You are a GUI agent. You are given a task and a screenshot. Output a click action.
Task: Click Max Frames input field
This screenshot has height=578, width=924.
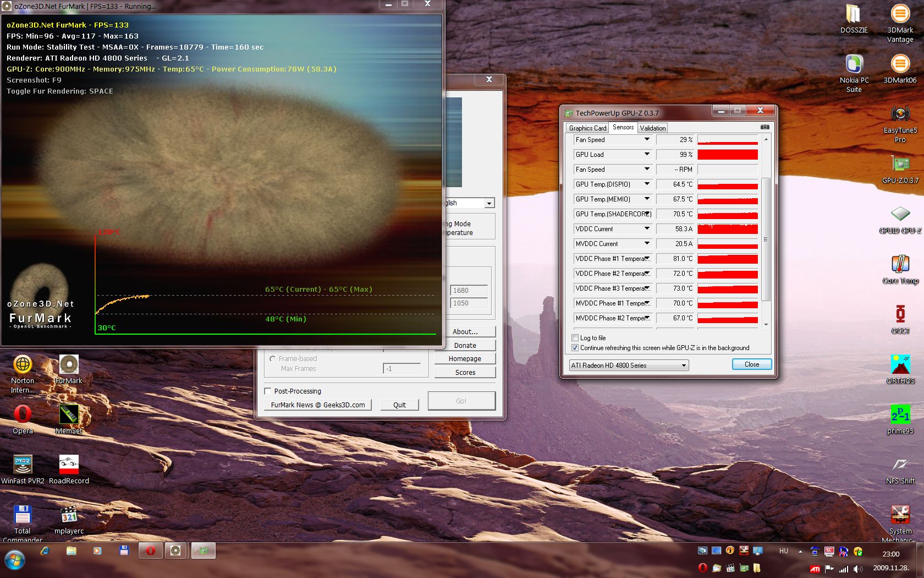[402, 368]
